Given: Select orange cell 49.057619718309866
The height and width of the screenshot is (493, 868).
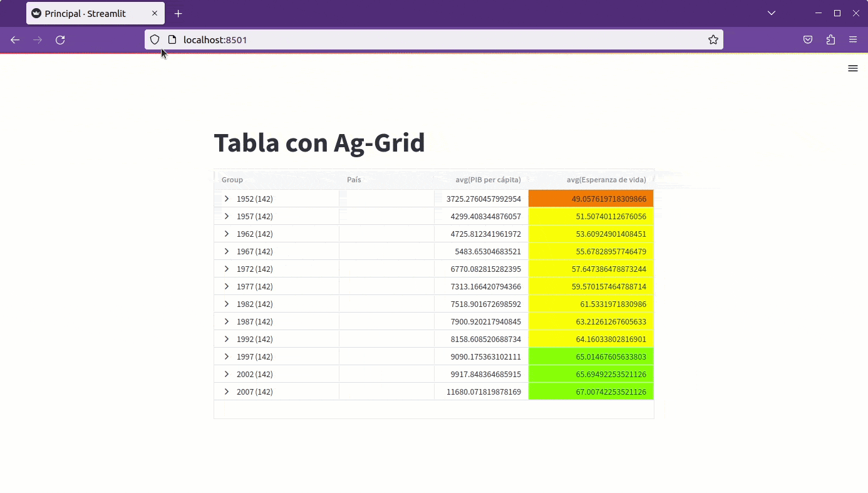Looking at the screenshot, I should (591, 199).
